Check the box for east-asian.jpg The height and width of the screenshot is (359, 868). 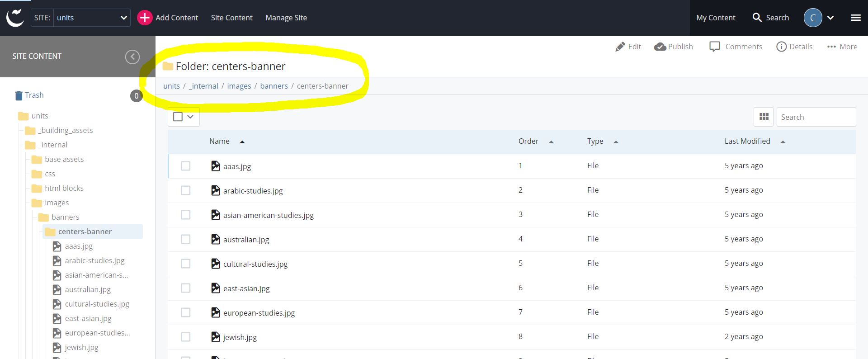[x=185, y=288]
